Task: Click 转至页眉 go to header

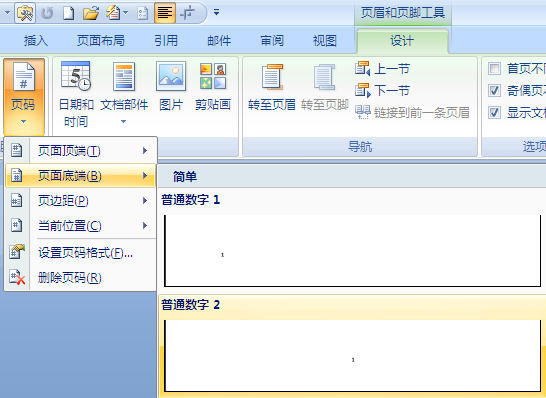Action: (x=272, y=87)
